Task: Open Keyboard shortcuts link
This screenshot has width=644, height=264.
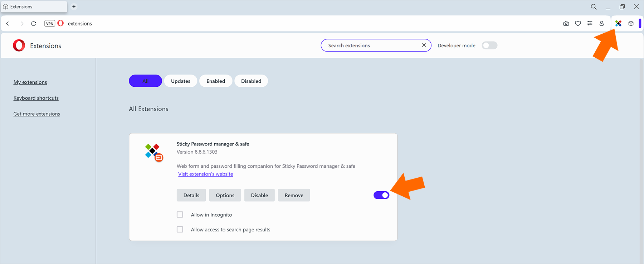Action: 36,98
